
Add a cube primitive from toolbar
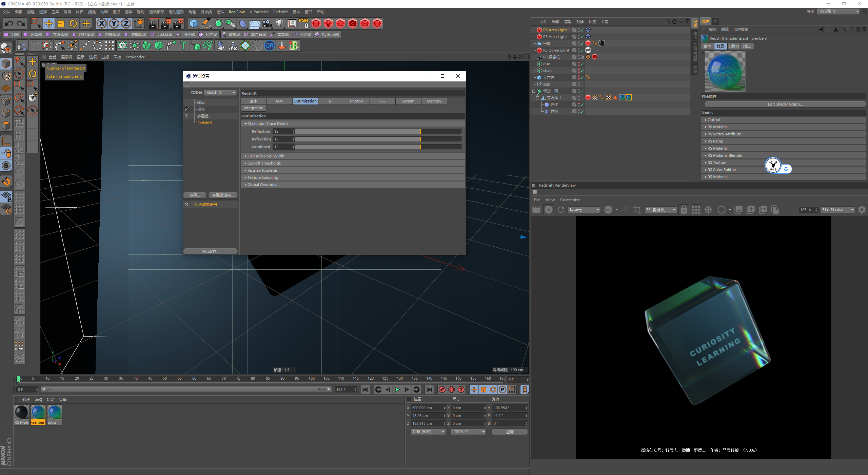click(x=194, y=23)
